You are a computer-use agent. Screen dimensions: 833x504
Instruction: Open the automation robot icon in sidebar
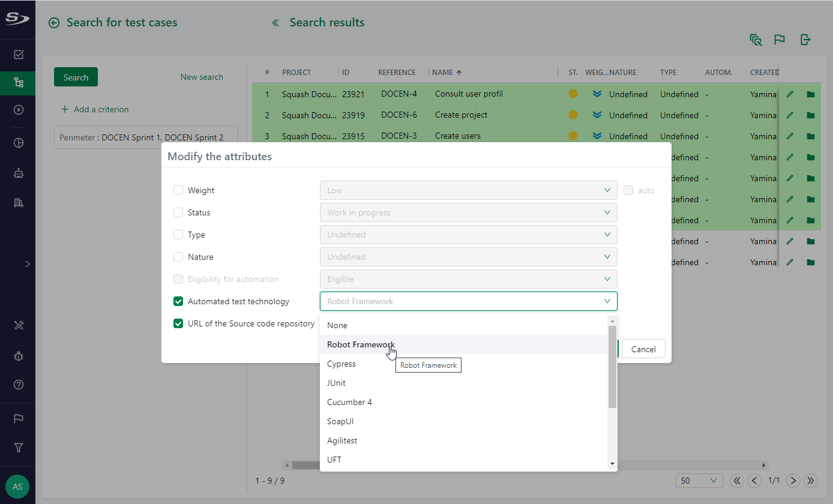(18, 173)
